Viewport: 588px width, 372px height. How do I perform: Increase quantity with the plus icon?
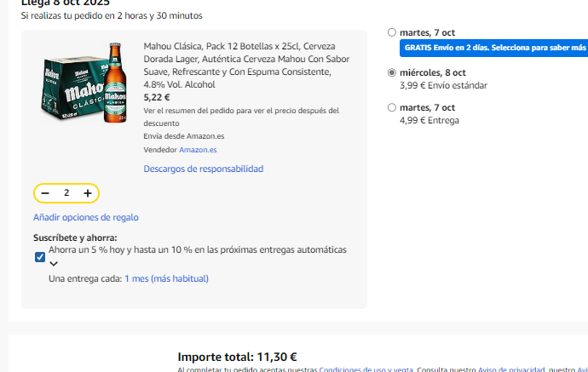(x=88, y=193)
